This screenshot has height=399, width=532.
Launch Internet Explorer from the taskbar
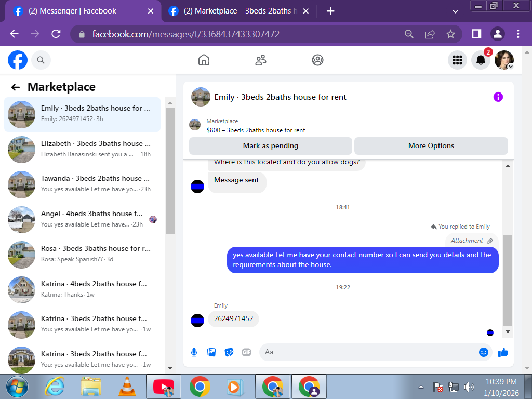(55, 387)
